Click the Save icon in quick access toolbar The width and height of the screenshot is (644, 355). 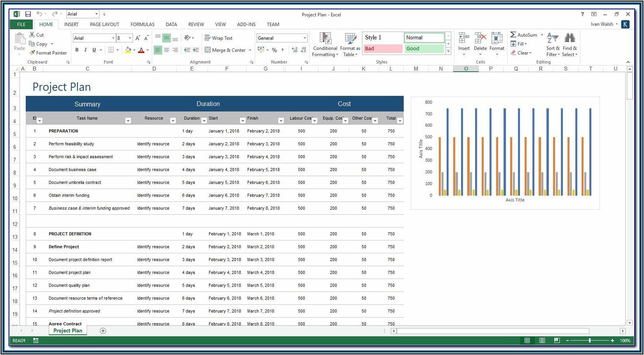click(28, 14)
